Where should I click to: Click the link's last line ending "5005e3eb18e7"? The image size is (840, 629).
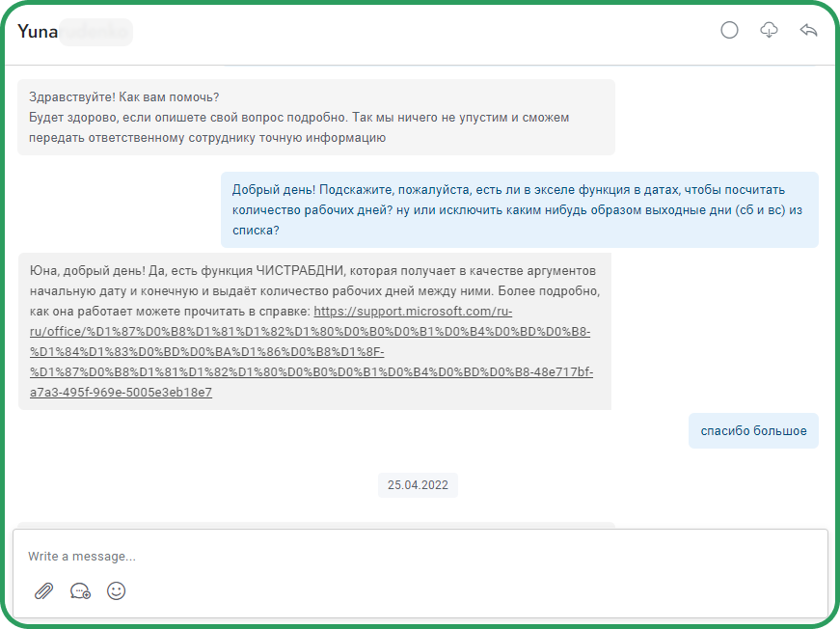(x=122, y=393)
